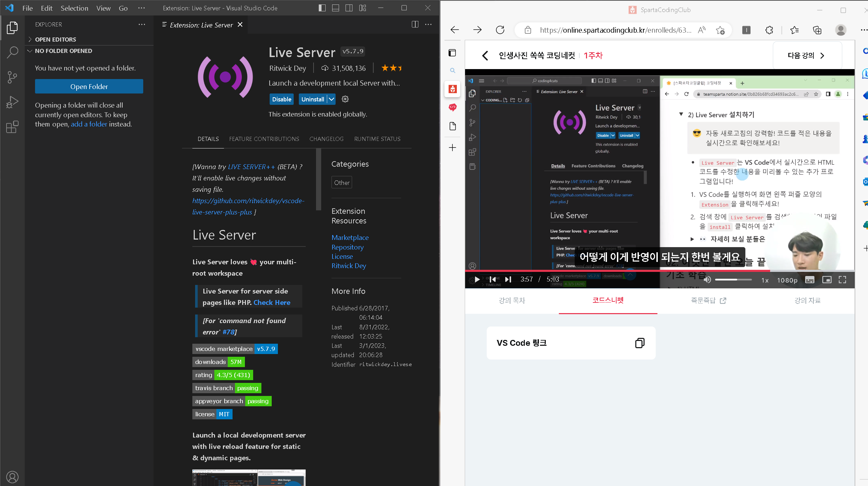Split the VS Code editor right
Image resolution: width=868 pixels, height=486 pixels.
click(x=415, y=24)
